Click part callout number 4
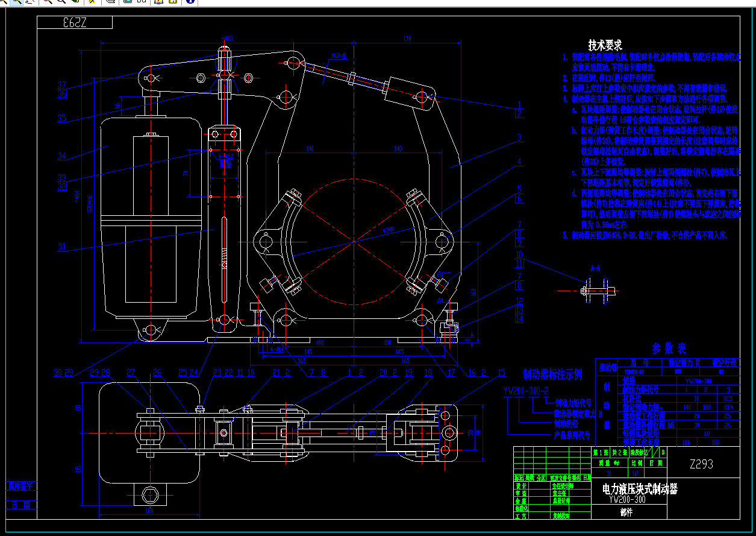 point(519,162)
